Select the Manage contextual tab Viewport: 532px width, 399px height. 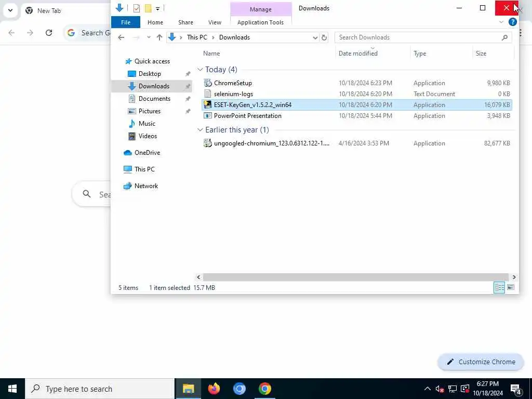(261, 9)
